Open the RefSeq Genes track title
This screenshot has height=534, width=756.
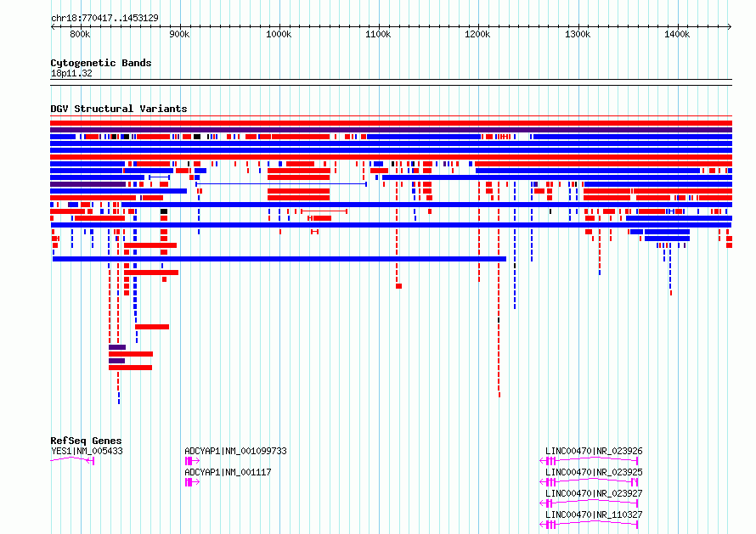coord(86,441)
